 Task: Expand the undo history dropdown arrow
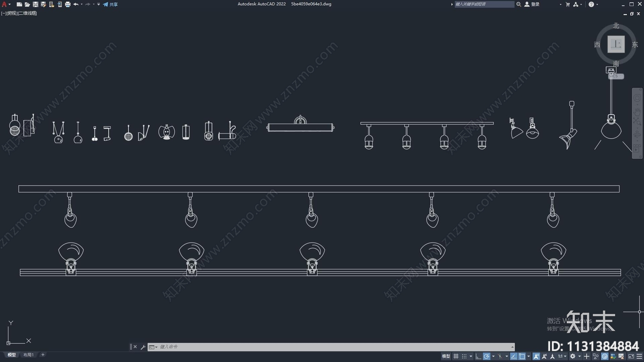[82, 4]
